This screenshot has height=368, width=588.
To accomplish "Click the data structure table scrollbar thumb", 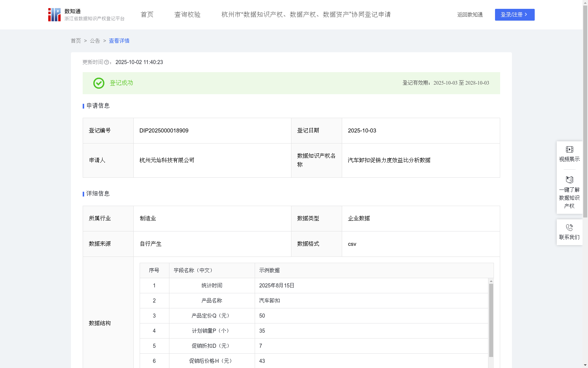I will coord(491,320).
